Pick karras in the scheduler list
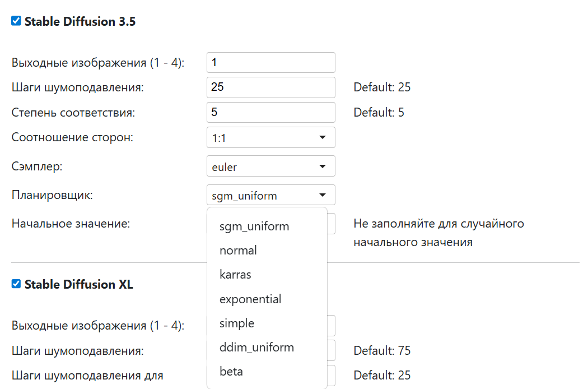This screenshot has height=389, width=588. click(x=236, y=275)
